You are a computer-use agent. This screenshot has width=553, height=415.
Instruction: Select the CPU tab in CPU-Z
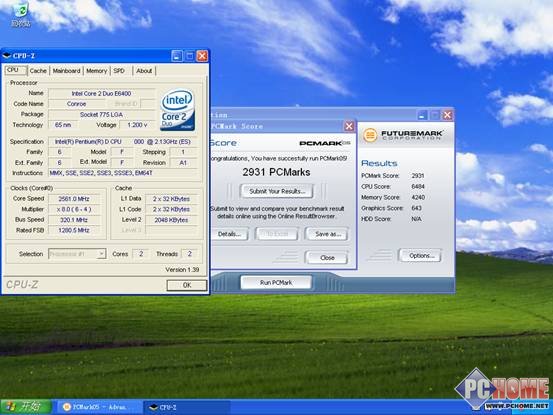(15, 70)
